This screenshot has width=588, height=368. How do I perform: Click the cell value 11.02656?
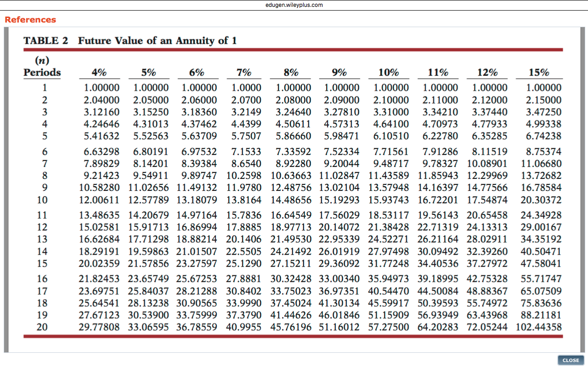pyautogui.click(x=148, y=188)
